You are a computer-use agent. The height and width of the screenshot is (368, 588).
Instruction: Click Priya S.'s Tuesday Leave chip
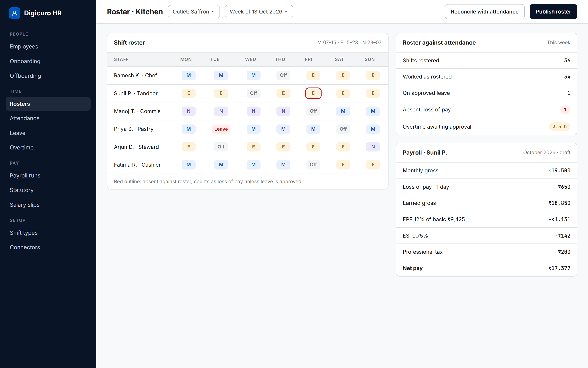tap(221, 129)
